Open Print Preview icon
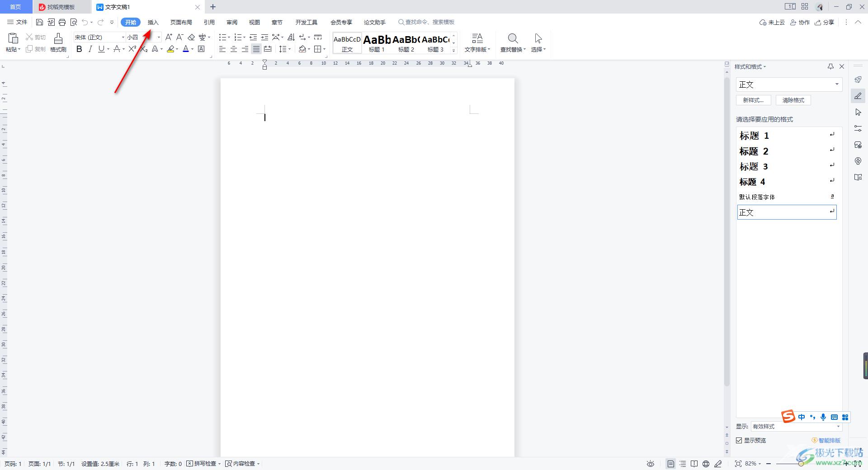Viewport: 868px width, 470px height. click(74, 22)
